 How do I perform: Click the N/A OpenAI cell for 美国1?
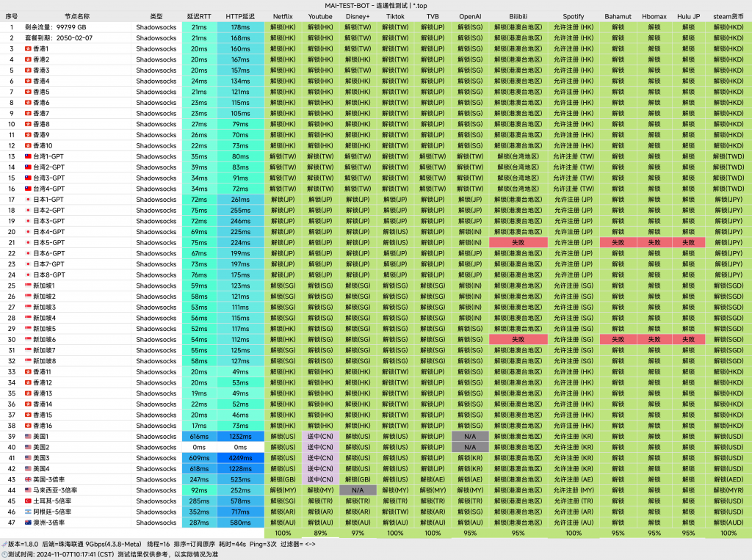coord(470,436)
